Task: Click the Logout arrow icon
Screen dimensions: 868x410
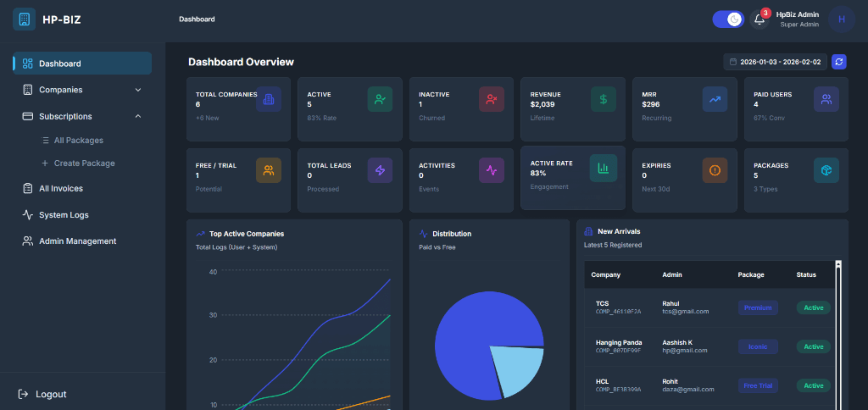Action: coord(23,394)
